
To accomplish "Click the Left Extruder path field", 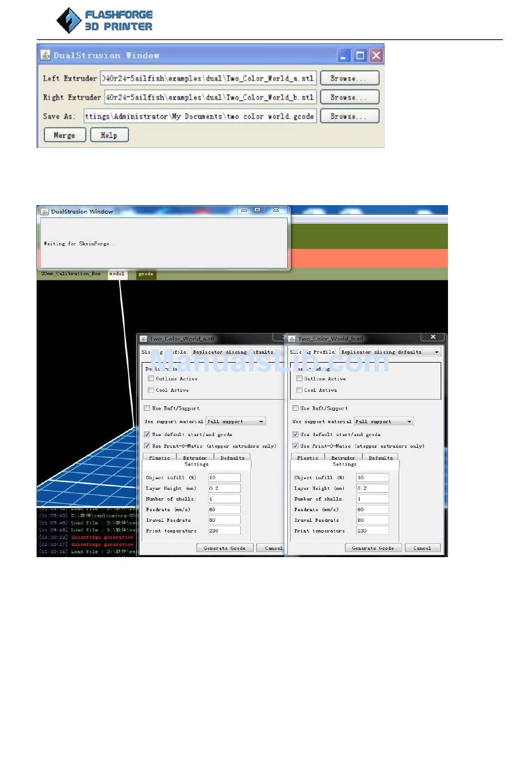I will (208, 78).
